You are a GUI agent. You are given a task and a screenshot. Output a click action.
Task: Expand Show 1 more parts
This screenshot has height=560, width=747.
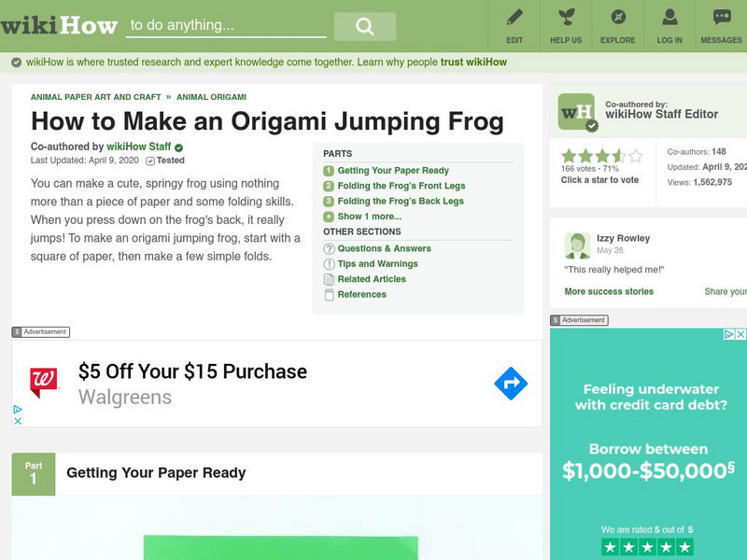[369, 217]
